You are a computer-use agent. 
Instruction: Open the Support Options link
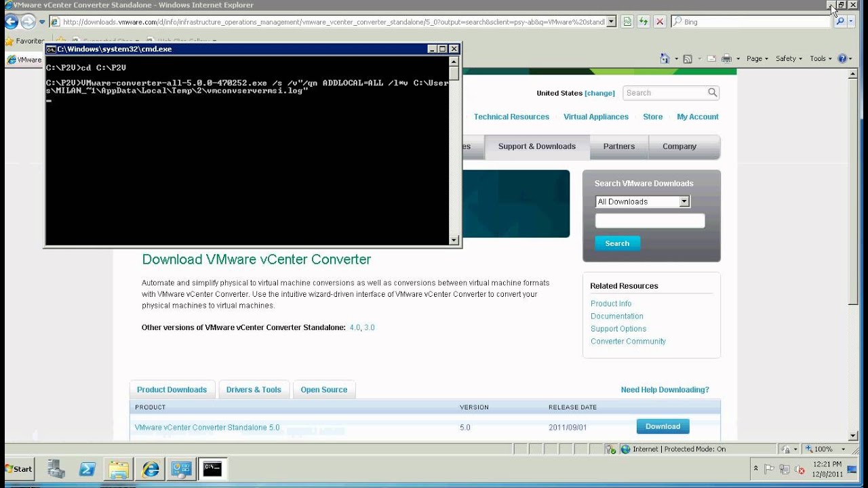tap(618, 329)
